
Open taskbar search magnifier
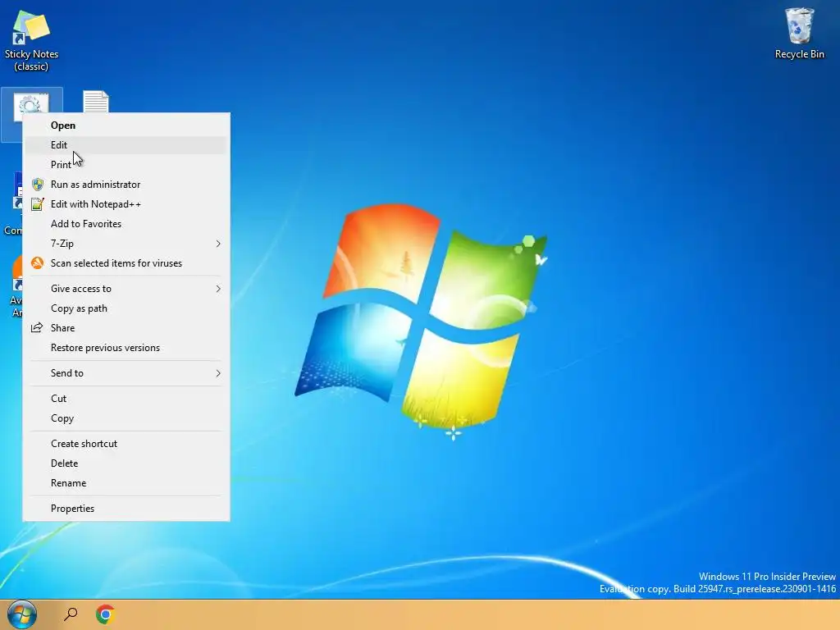pos(71,614)
